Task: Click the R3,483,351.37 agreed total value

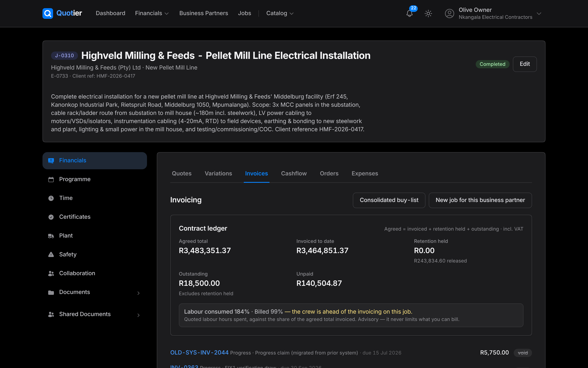Action: 205,250
